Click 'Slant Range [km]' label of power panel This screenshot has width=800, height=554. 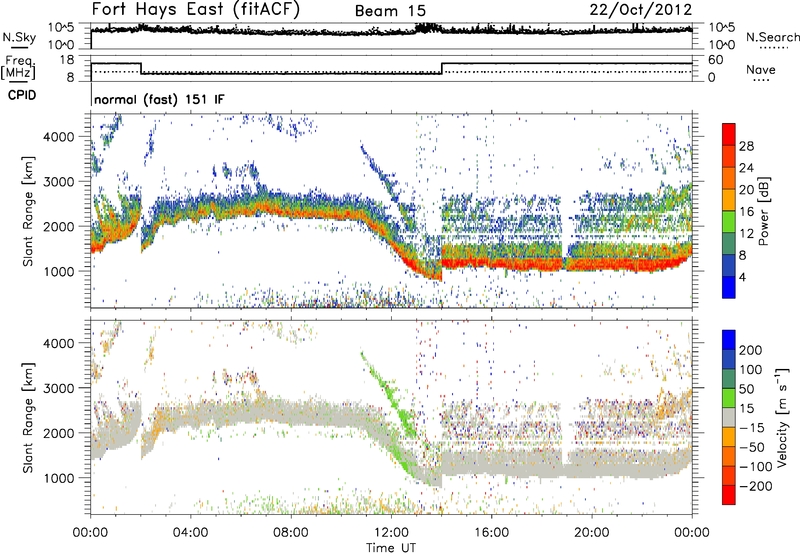(28, 211)
